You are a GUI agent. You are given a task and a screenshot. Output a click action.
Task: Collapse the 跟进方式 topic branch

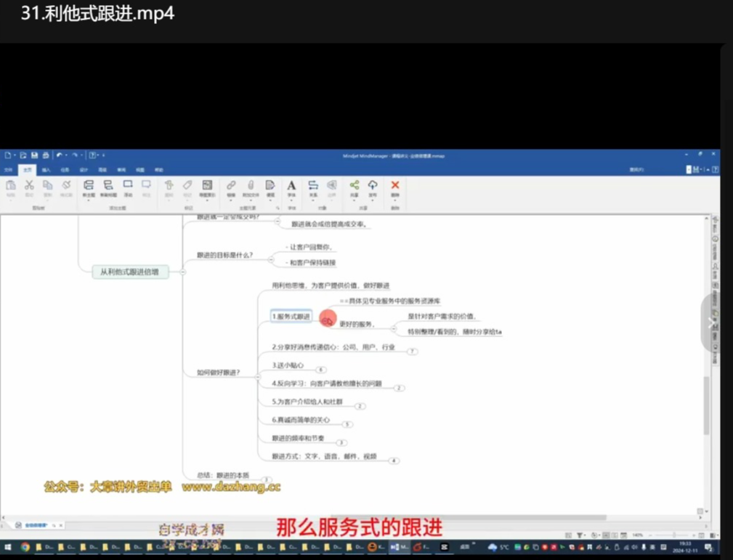tap(394, 460)
